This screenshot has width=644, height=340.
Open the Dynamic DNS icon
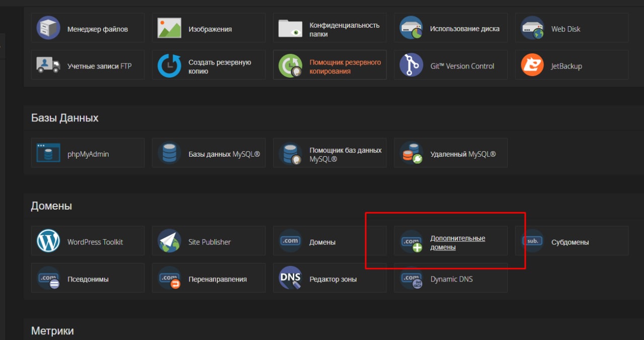pyautogui.click(x=411, y=279)
